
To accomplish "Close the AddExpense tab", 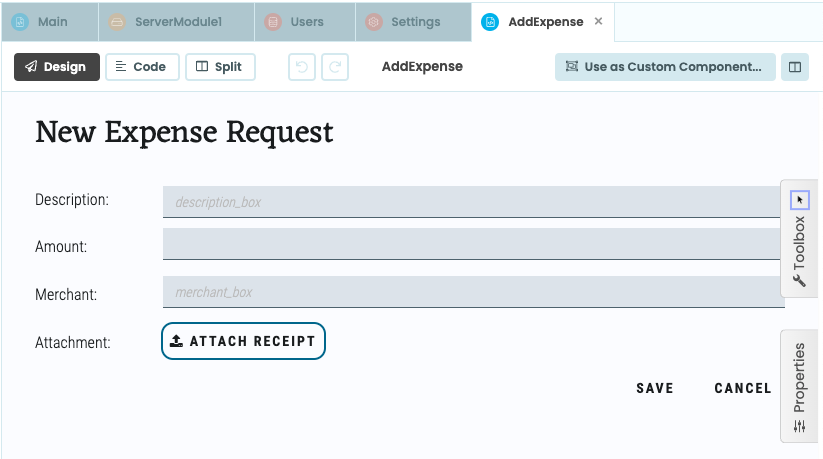I will point(598,21).
